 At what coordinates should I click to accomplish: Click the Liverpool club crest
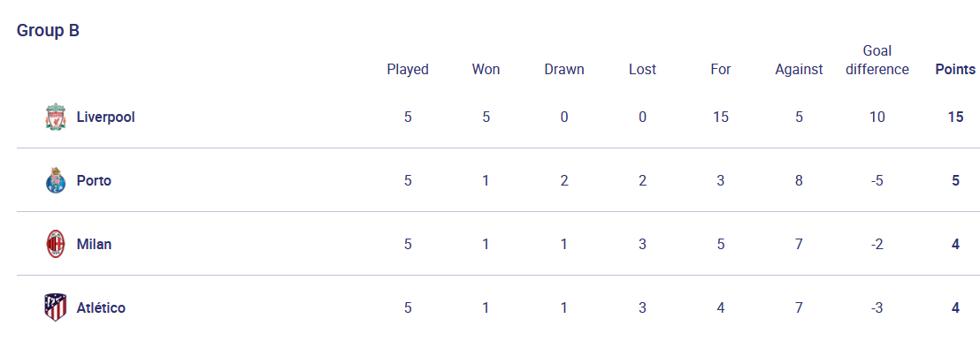(56, 117)
